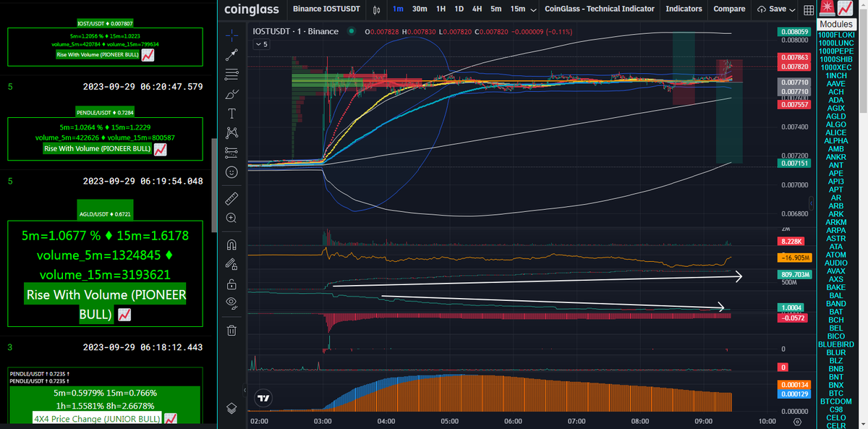Click the red starburst module icon

click(826, 8)
